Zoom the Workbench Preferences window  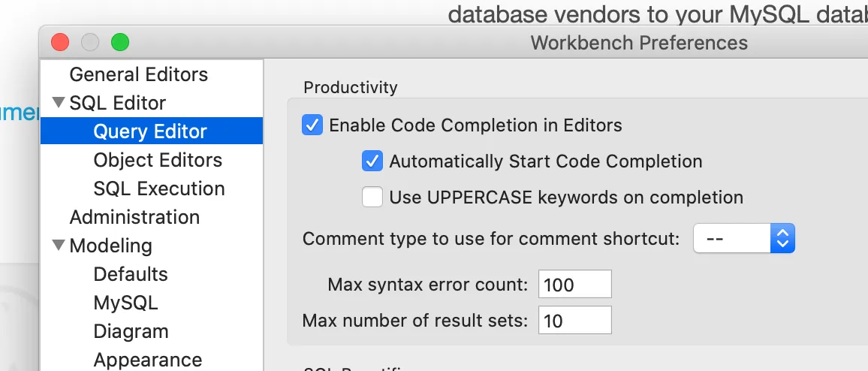coord(120,42)
